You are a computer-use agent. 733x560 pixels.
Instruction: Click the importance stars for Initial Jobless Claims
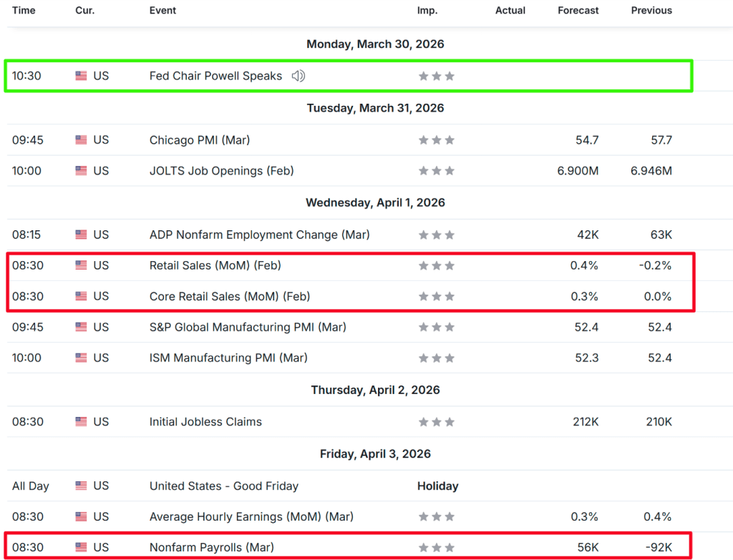437,422
